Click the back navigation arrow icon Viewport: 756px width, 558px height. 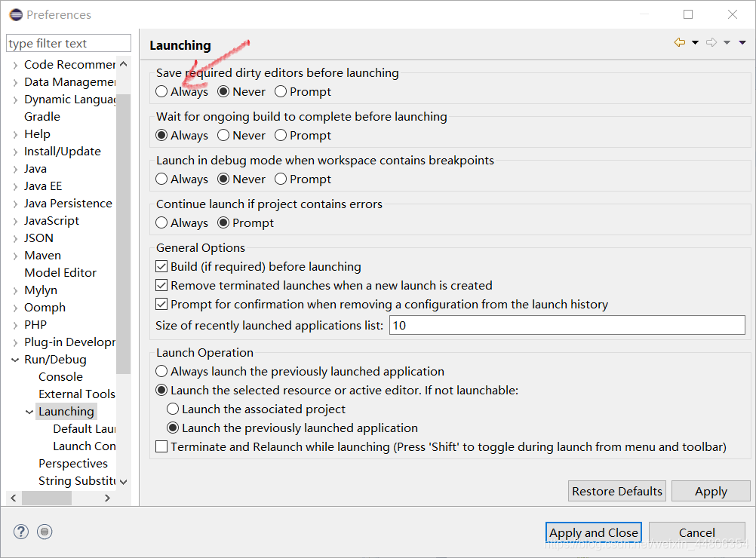679,42
